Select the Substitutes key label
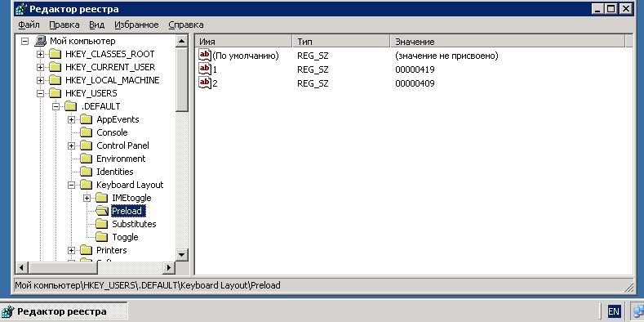The width and height of the screenshot is (644, 322). (134, 224)
